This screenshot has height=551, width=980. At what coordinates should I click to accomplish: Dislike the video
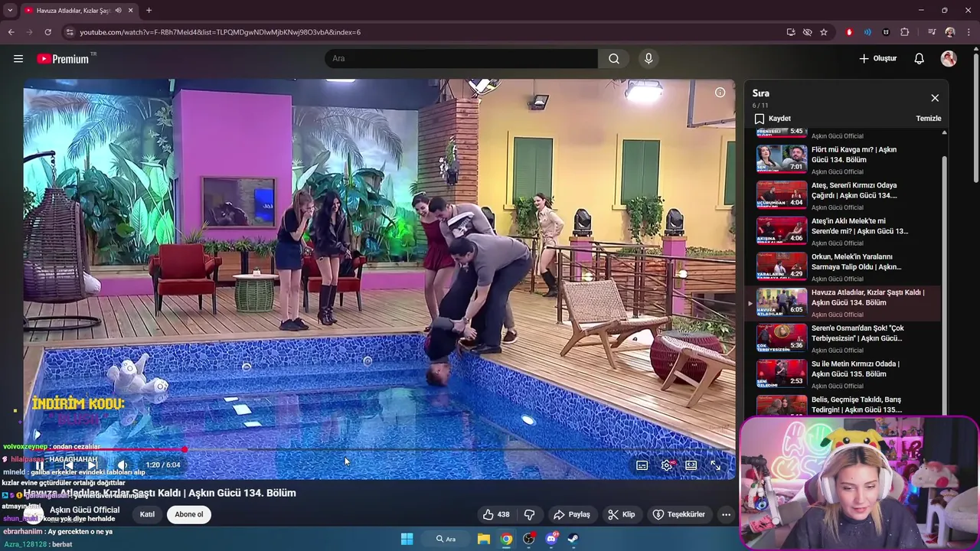point(529,514)
